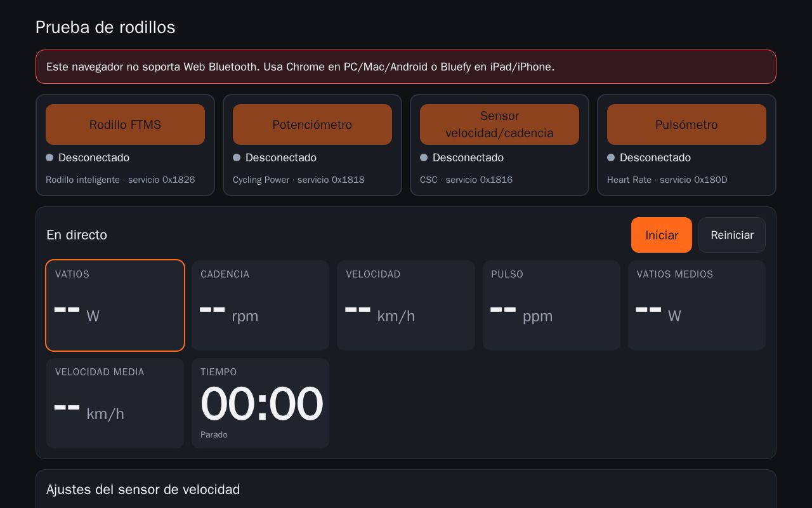The image size is (812, 508).
Task: Click 'Heart Rate · servicio 0x180D' text
Action: [x=667, y=180]
